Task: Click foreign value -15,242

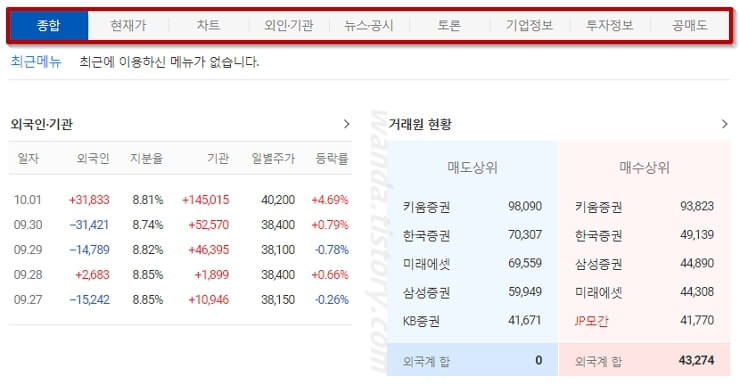Action: coord(89,300)
